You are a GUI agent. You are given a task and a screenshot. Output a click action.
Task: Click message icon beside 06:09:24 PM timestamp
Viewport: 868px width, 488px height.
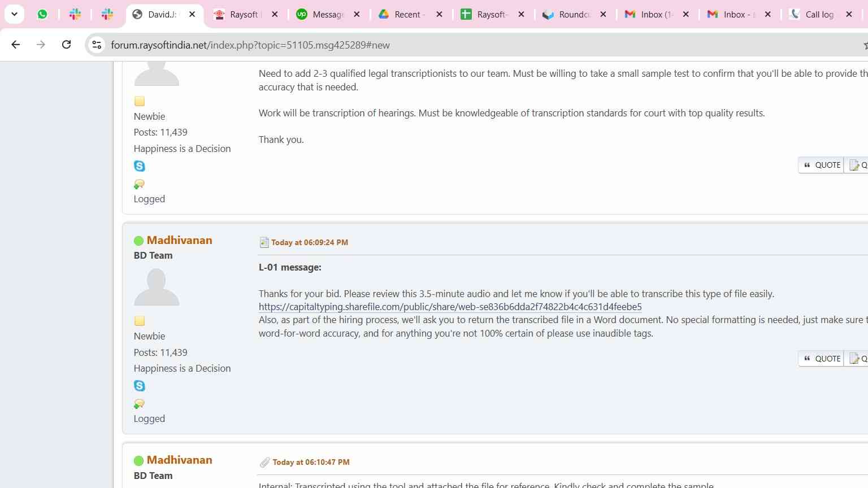click(x=264, y=242)
